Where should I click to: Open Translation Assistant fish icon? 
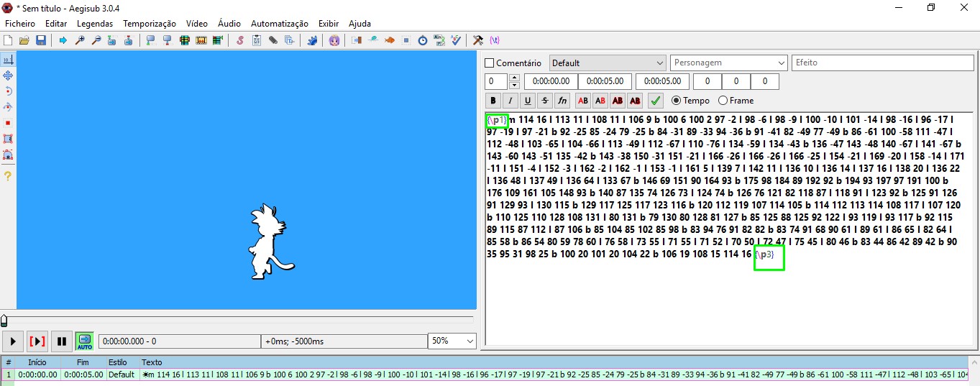pyautogui.click(x=390, y=40)
